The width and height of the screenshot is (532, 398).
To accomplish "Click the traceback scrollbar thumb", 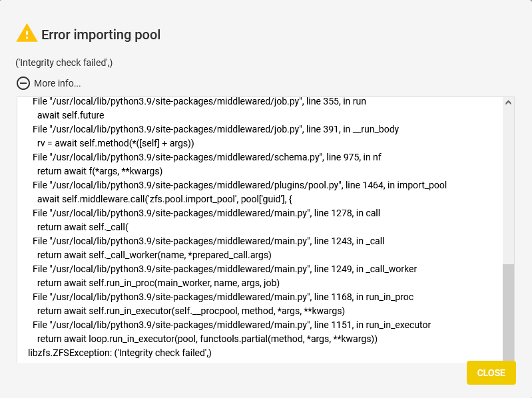I will [x=508, y=313].
